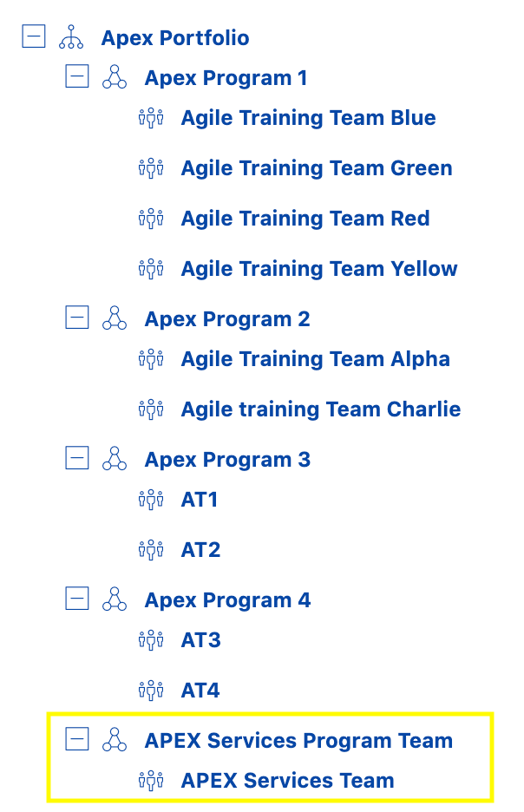Select the program icon next to Apex Program 4
Screen dimensions: 524x812
pyautogui.click(x=115, y=599)
